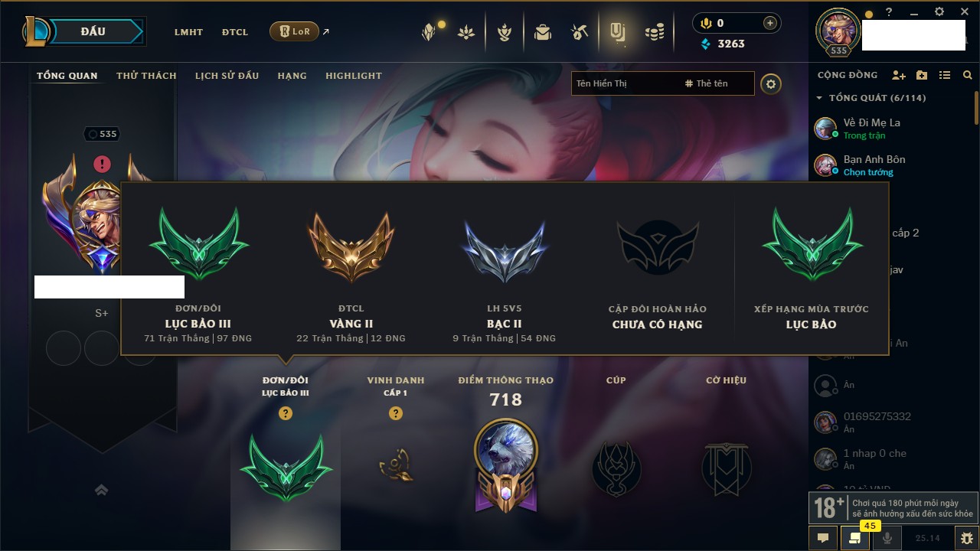Screen dimensions: 980x551
Task: Toggle the voice microphone button
Action: [x=887, y=538]
